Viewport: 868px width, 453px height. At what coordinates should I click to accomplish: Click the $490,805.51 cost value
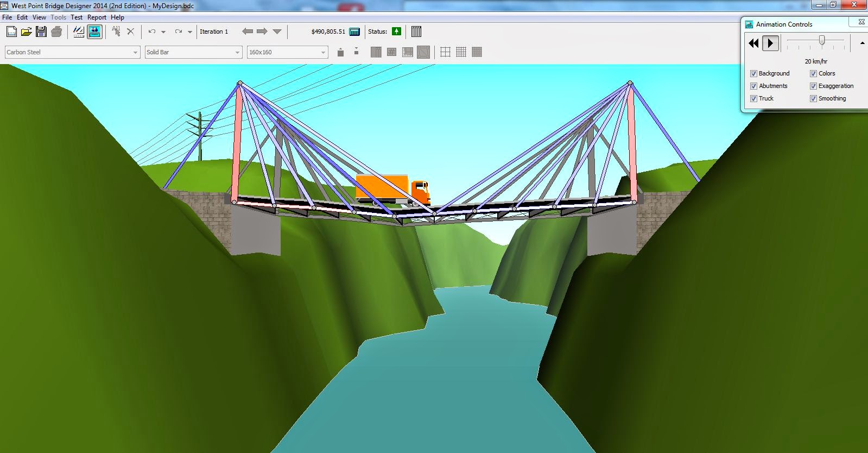(x=328, y=32)
